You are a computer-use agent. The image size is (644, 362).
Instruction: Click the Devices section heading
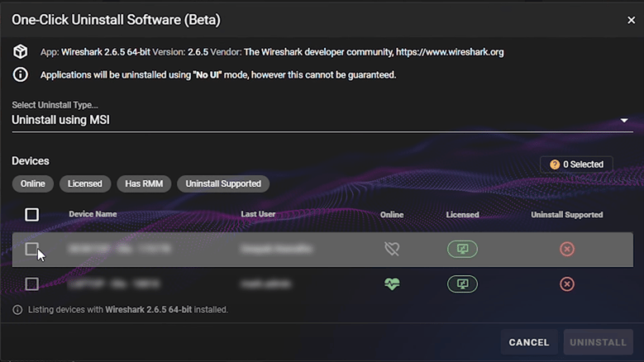(x=31, y=161)
